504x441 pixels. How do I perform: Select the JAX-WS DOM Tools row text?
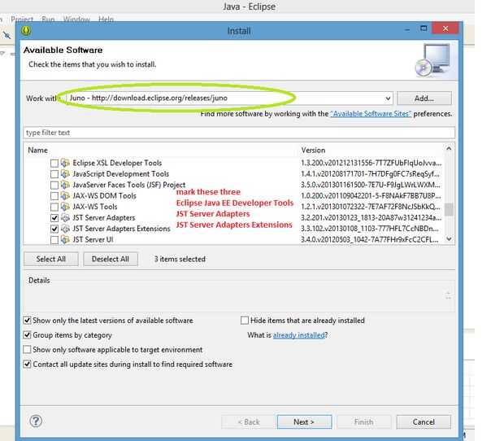pyautogui.click(x=104, y=196)
